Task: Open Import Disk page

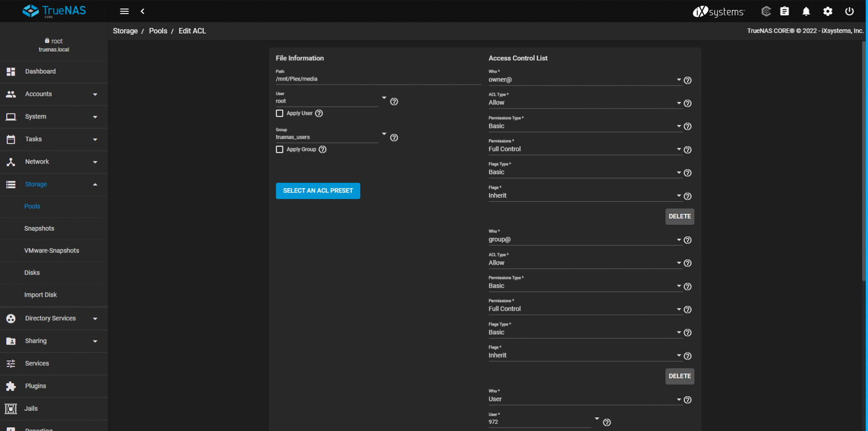Action: pyautogui.click(x=54, y=295)
